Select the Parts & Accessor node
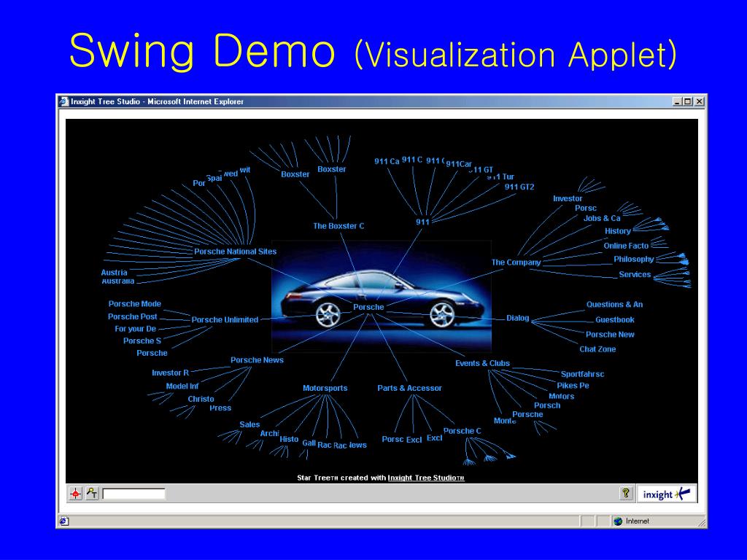747x560 pixels. click(x=409, y=388)
